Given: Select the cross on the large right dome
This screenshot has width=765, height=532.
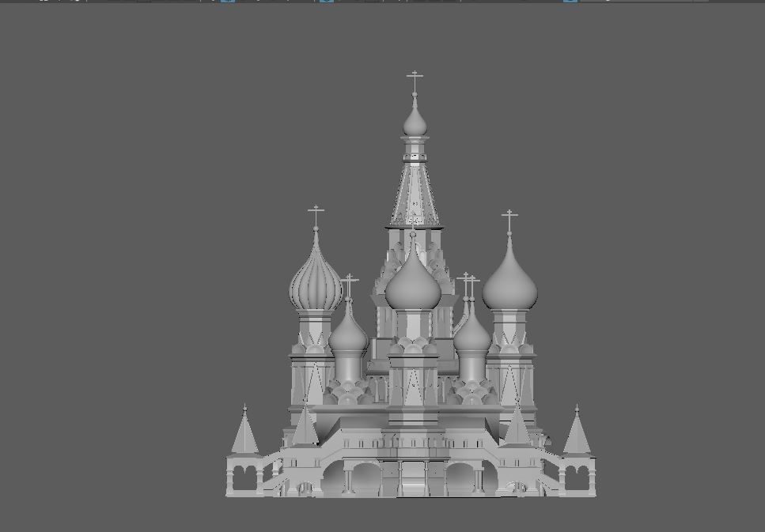Looking at the screenshot, I should point(509,221).
